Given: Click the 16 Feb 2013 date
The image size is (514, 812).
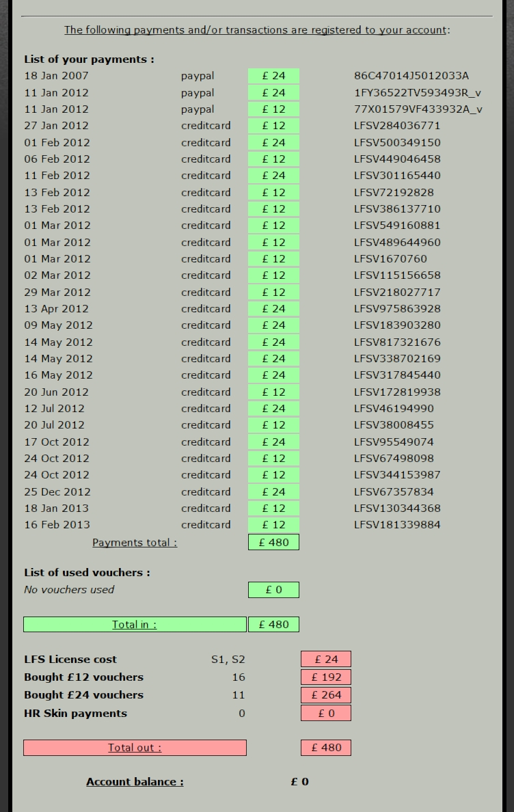Looking at the screenshot, I should (57, 525).
